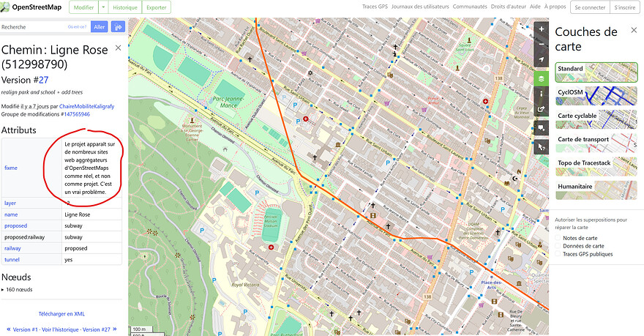644x336 pixels.
Task: Open the Historique tab
Action: (x=125, y=7)
